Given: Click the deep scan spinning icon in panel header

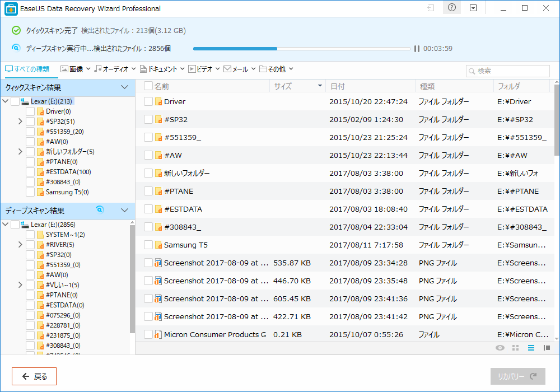Looking at the screenshot, I should [100, 209].
